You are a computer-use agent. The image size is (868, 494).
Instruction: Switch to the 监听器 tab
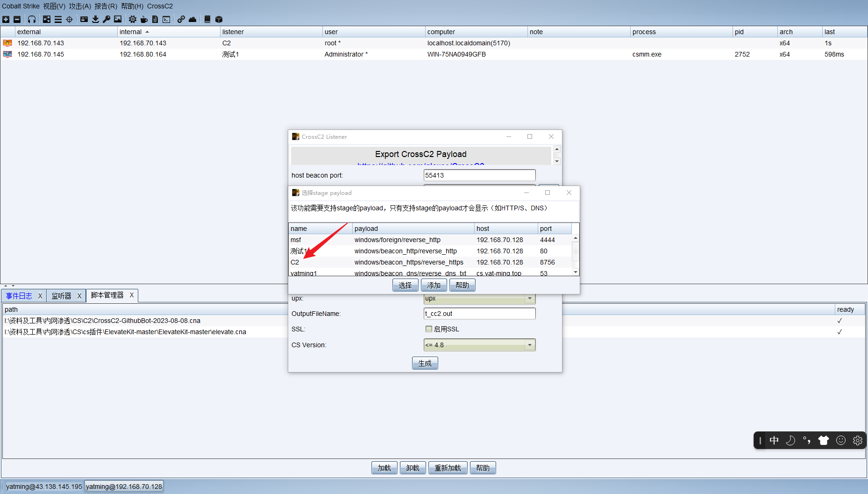point(62,296)
